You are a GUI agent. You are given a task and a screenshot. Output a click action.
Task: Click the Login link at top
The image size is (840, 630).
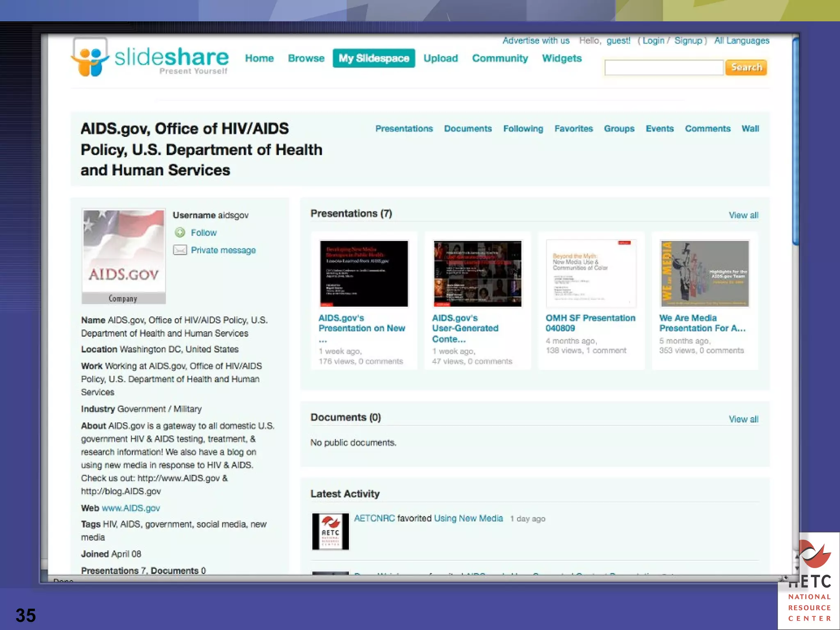pos(653,41)
